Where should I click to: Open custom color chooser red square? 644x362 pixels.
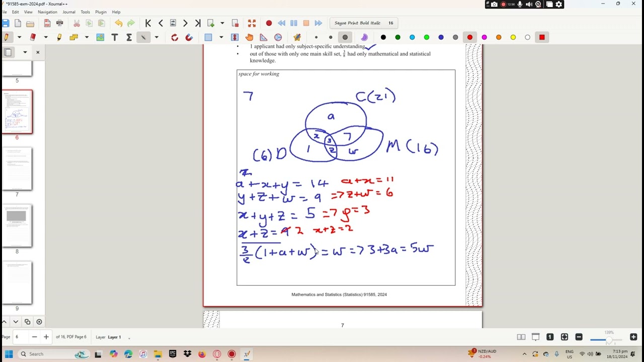tap(542, 37)
